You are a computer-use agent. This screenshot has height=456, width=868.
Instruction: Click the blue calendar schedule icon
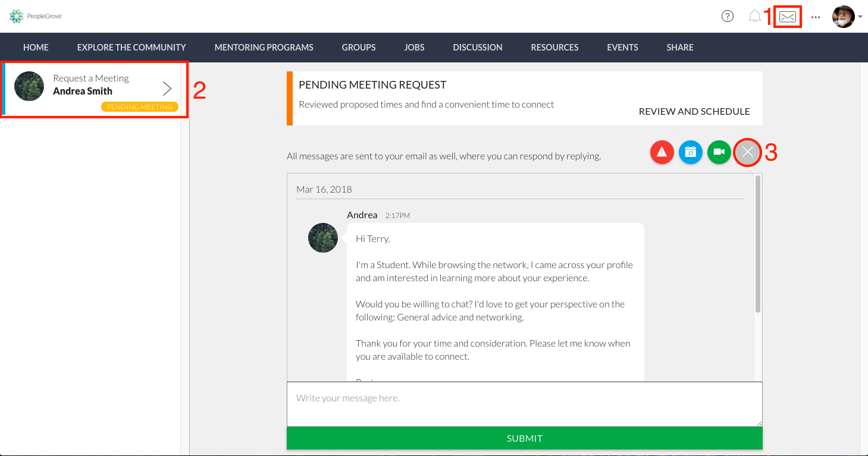tap(691, 152)
